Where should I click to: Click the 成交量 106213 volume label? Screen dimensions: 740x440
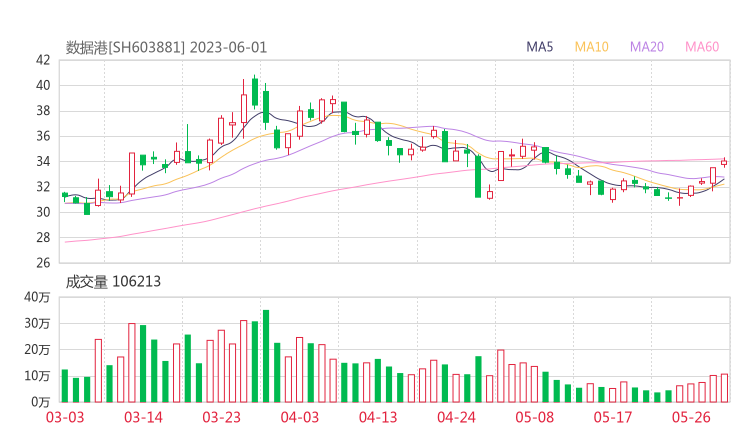113,282
